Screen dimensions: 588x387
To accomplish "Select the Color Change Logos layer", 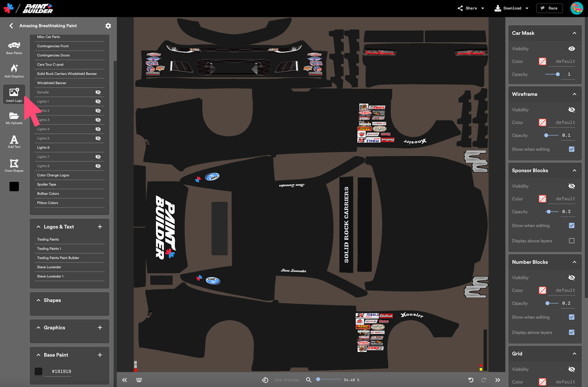I will coord(69,175).
